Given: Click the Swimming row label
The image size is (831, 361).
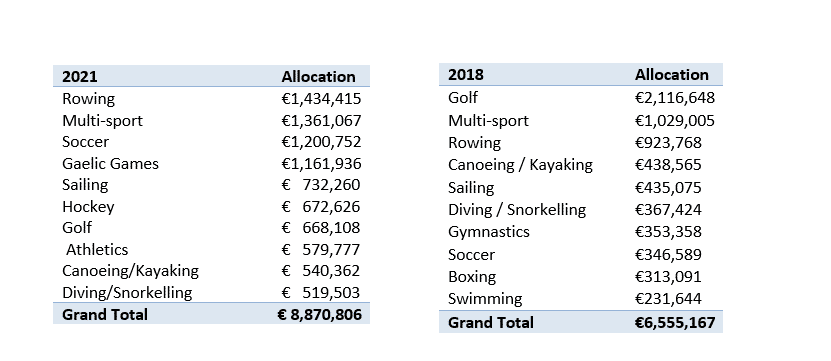Looking at the screenshot, I should [485, 298].
